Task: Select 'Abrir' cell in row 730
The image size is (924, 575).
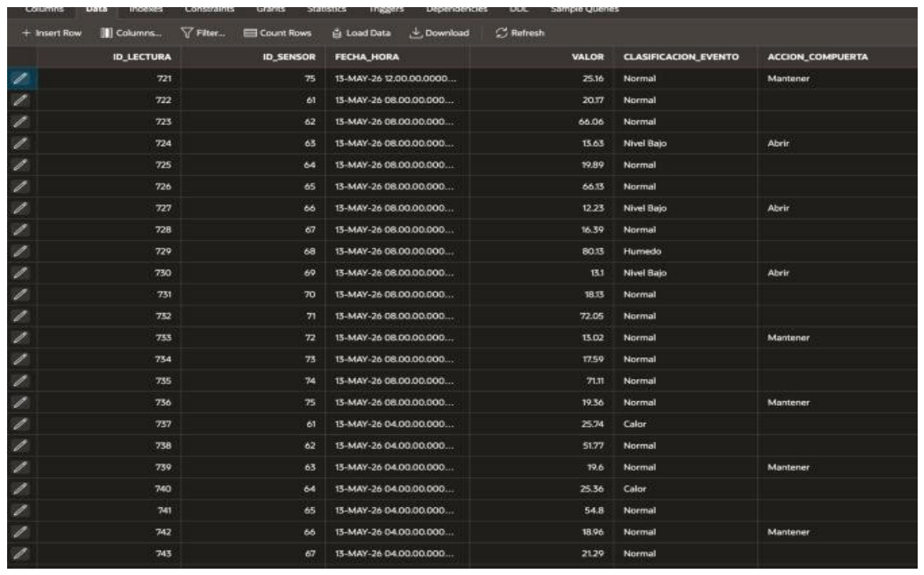Action: tap(837, 273)
